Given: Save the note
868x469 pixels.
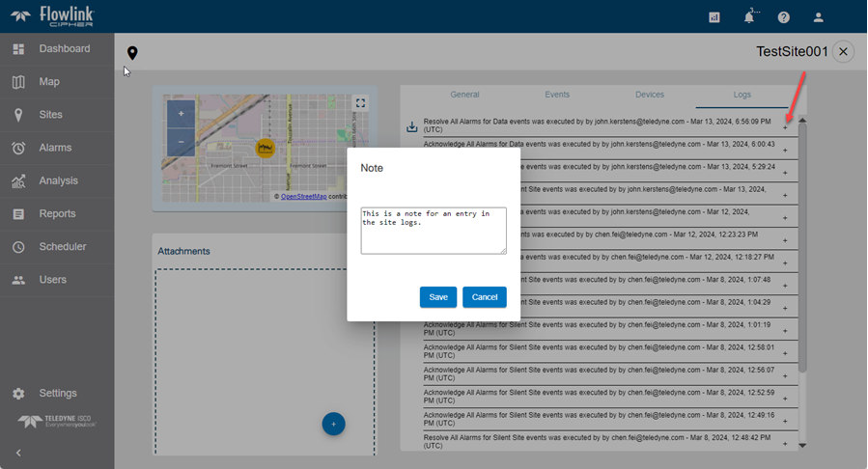Looking at the screenshot, I should pyautogui.click(x=437, y=297).
